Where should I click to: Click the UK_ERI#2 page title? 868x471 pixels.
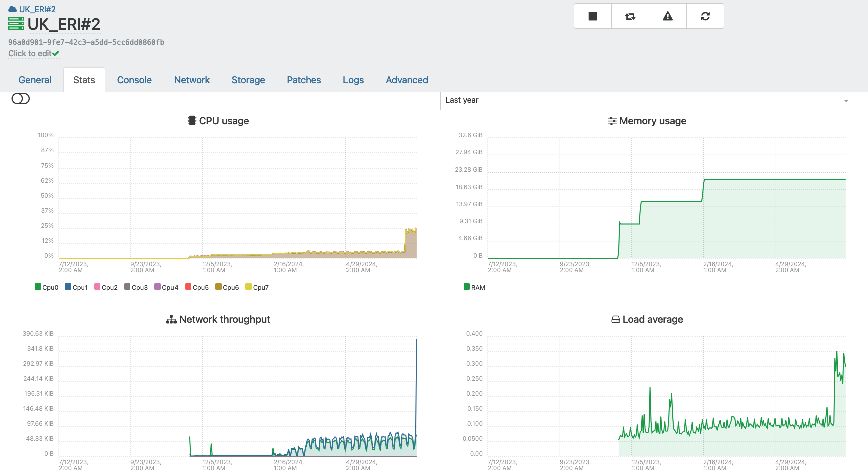[64, 24]
